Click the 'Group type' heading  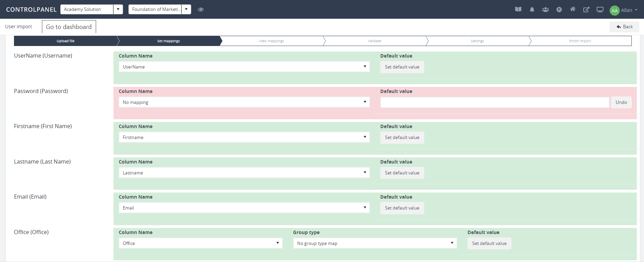coord(306,232)
